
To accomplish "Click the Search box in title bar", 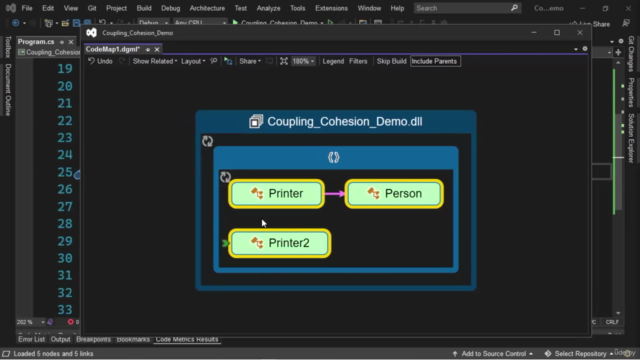I will click(x=467, y=8).
